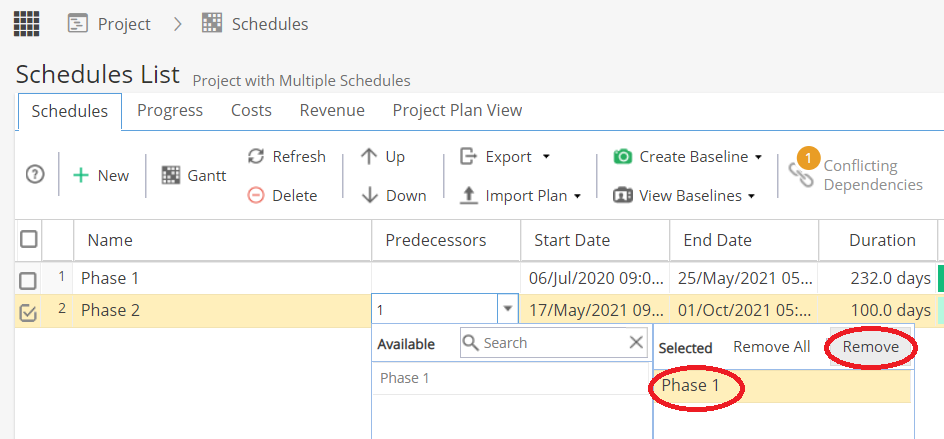The width and height of the screenshot is (944, 439).
Task: Toggle the select-all header checkbox
Action: [29, 240]
